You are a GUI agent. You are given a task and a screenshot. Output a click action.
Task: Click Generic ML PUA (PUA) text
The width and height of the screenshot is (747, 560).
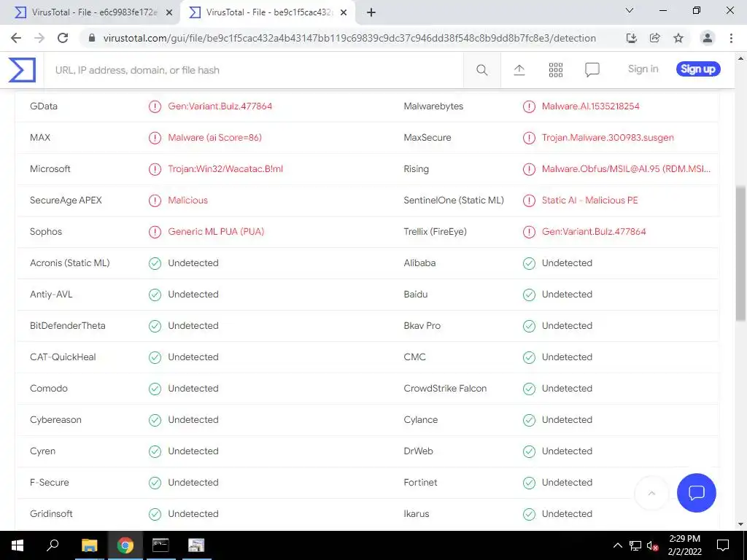coord(216,232)
